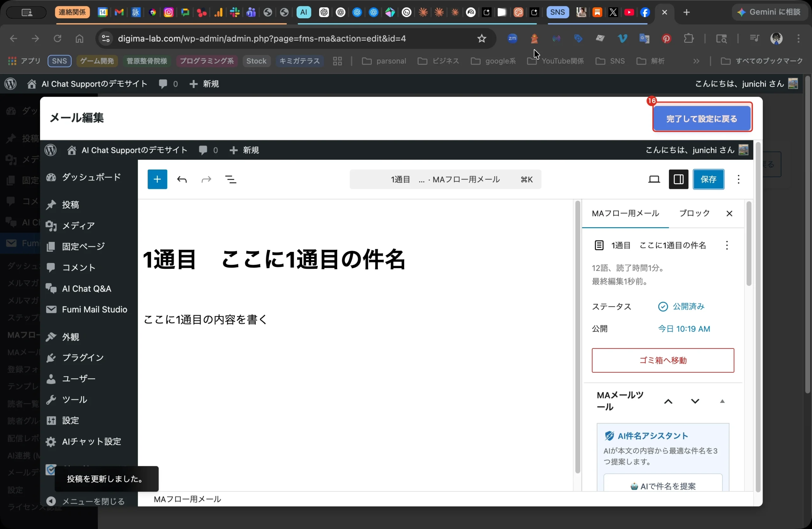Click the 今日 10:19 AM publish date
This screenshot has height=529, width=812.
tap(684, 329)
